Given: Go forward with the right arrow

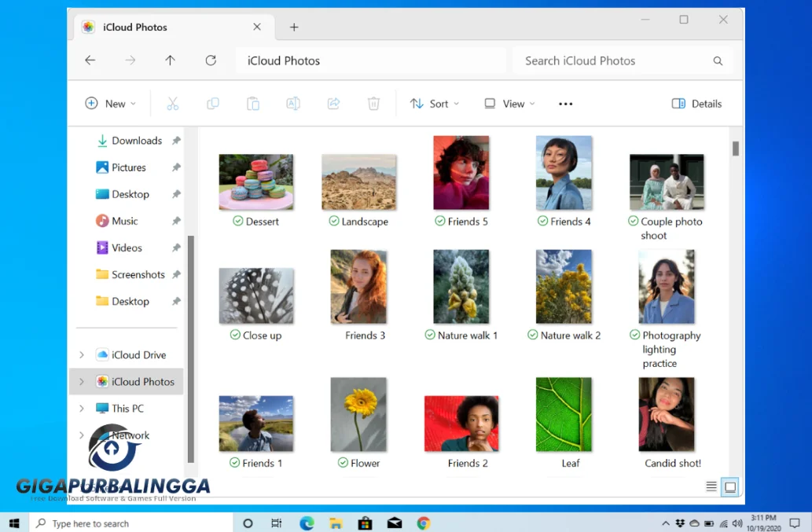Looking at the screenshot, I should pos(130,61).
